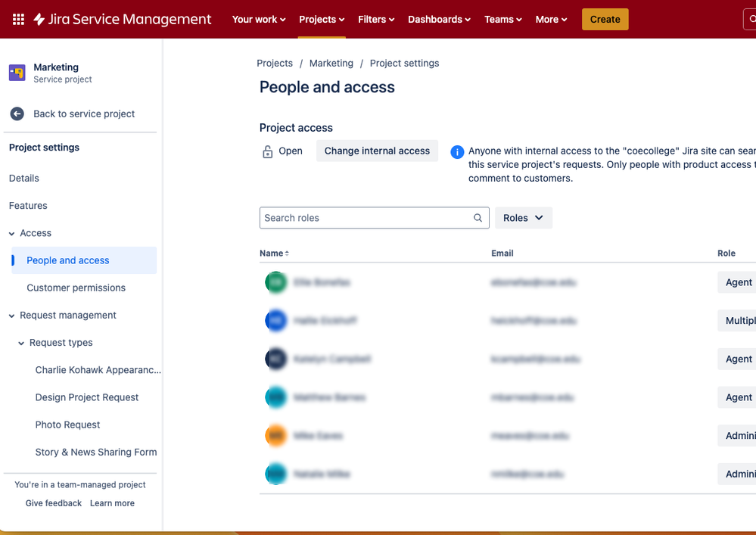
Task: Open the Your work dropdown menu
Action: (259, 19)
